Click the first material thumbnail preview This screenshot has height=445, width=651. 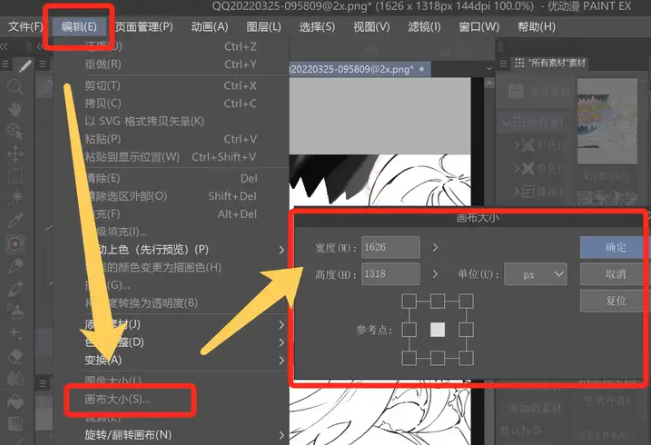tap(607, 121)
